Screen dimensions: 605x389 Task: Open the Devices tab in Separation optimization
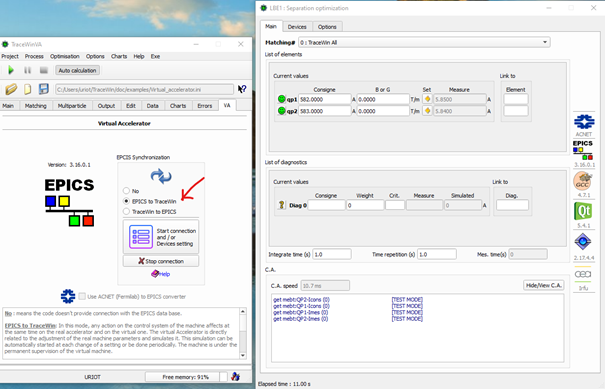pos(297,27)
